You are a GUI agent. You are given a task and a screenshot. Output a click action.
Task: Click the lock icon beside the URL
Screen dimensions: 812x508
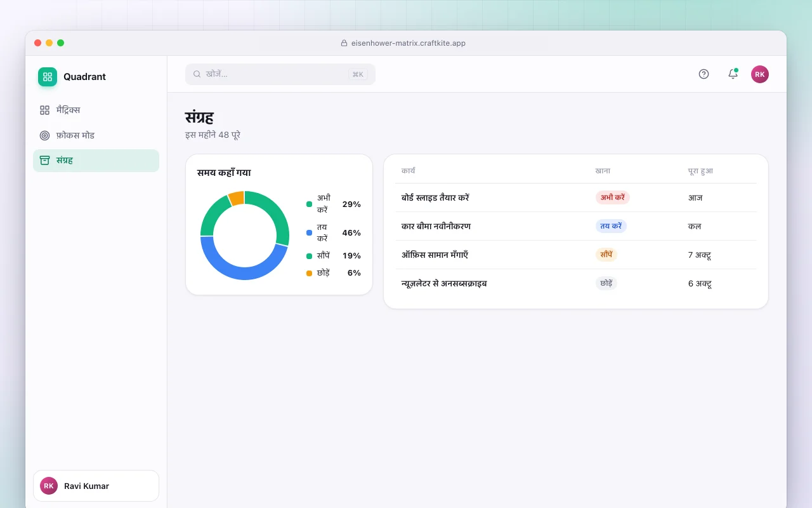[344, 43]
